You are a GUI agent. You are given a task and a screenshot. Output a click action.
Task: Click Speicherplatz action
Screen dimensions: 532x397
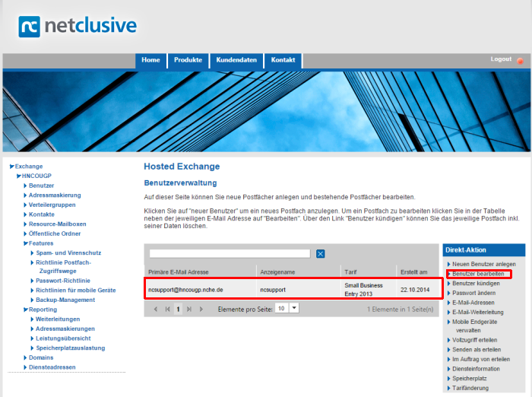469,378
